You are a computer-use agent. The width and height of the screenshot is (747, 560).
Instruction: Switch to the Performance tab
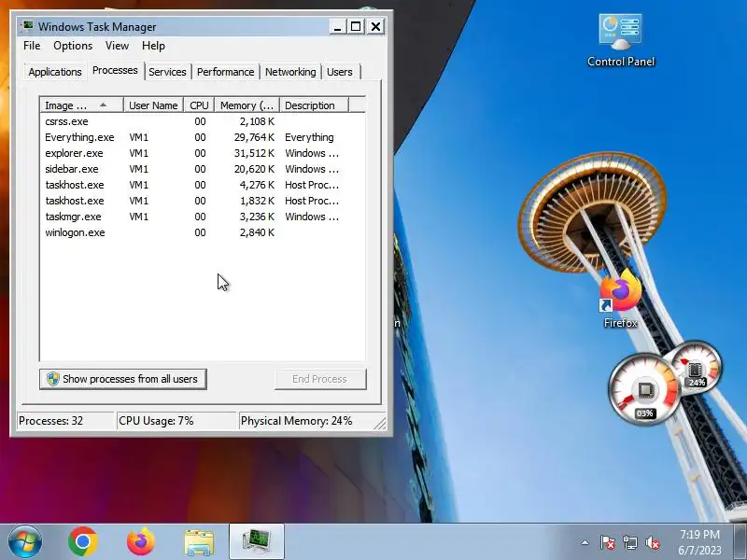tap(225, 72)
